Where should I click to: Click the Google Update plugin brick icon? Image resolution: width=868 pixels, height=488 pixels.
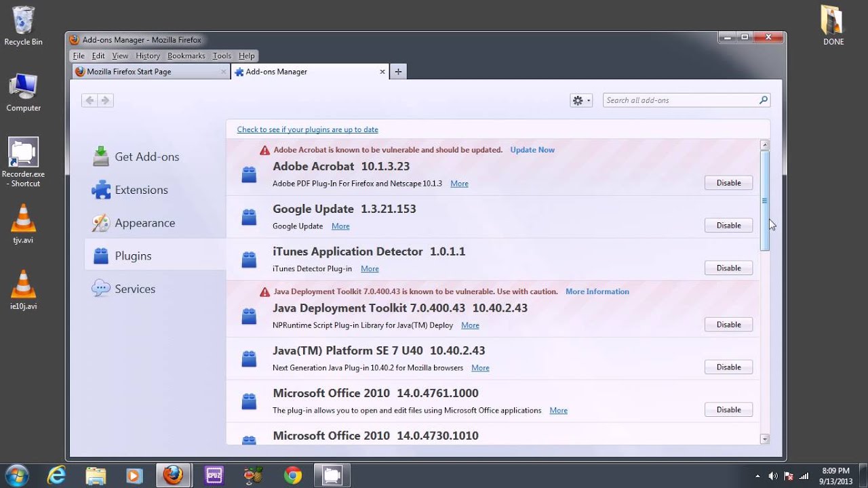click(249, 217)
